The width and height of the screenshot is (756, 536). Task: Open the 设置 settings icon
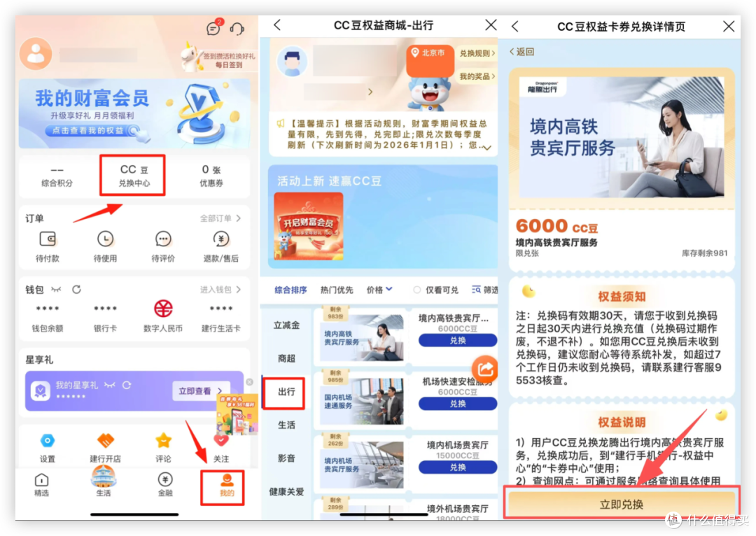pyautogui.click(x=48, y=440)
